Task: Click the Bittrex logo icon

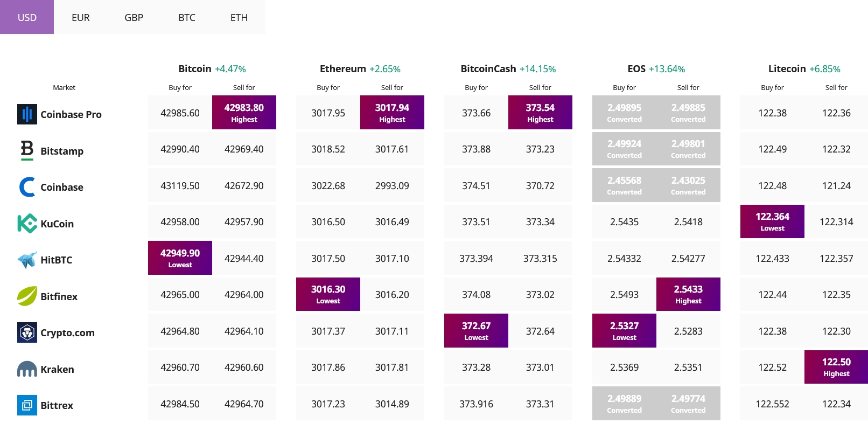Action: [27, 405]
